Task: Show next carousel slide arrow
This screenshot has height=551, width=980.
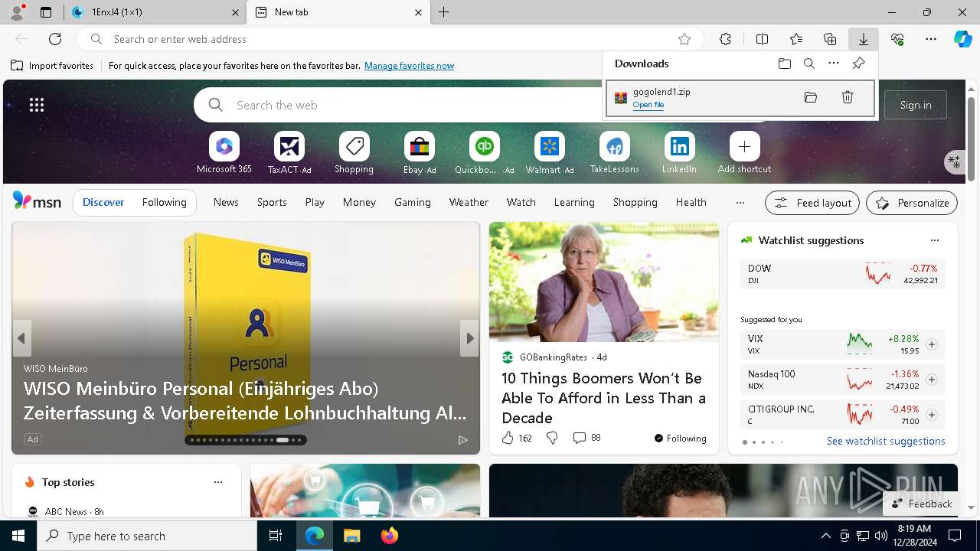Action: coord(469,338)
